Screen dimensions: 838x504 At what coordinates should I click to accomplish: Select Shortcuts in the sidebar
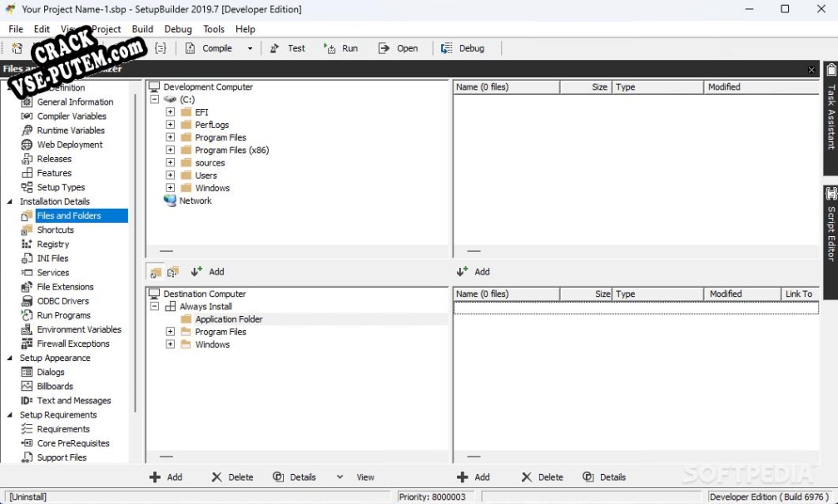coord(55,230)
